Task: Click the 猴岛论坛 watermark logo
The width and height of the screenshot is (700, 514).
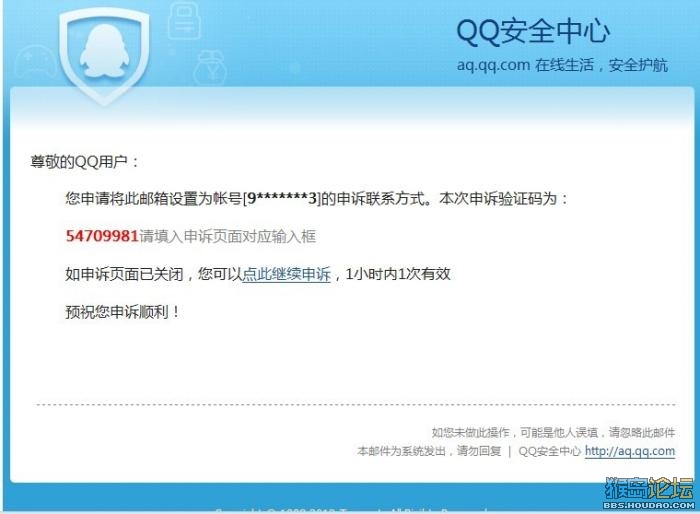Action: tap(649, 489)
